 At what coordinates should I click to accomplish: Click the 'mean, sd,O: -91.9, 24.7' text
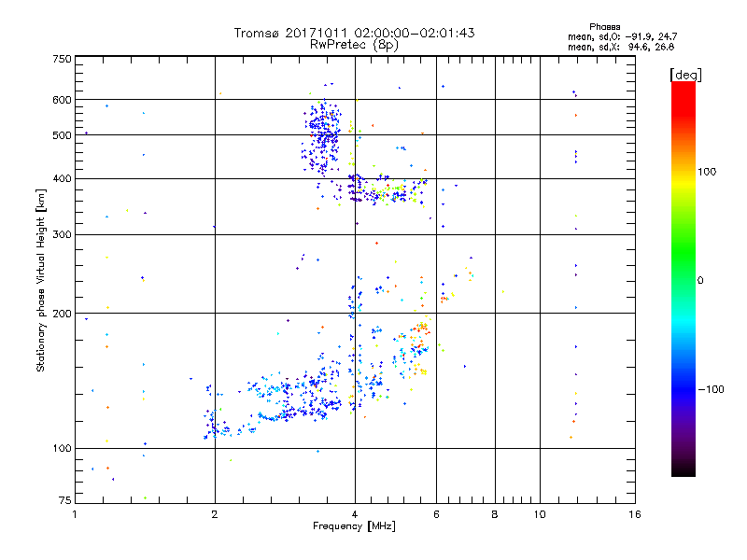[x=622, y=36]
